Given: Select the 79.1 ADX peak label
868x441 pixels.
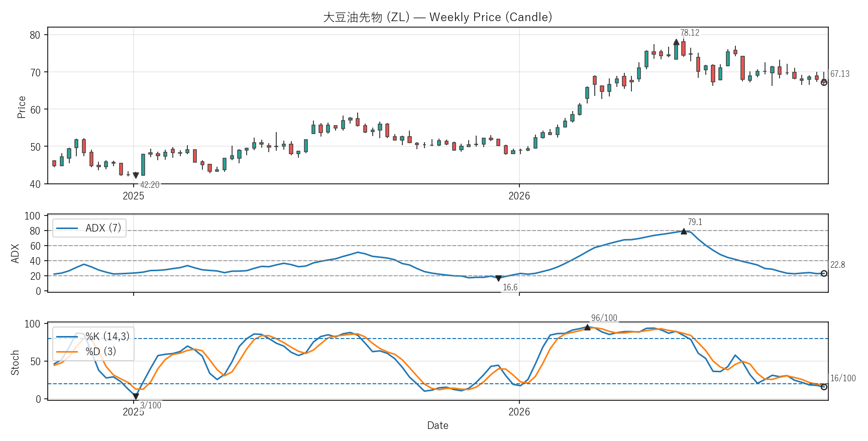Looking at the screenshot, I should [x=695, y=222].
